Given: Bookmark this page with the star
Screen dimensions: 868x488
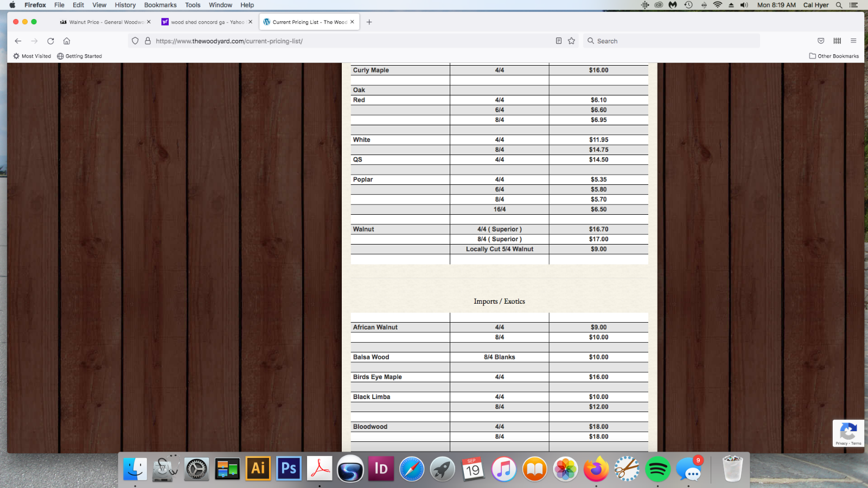Looking at the screenshot, I should click(x=571, y=41).
